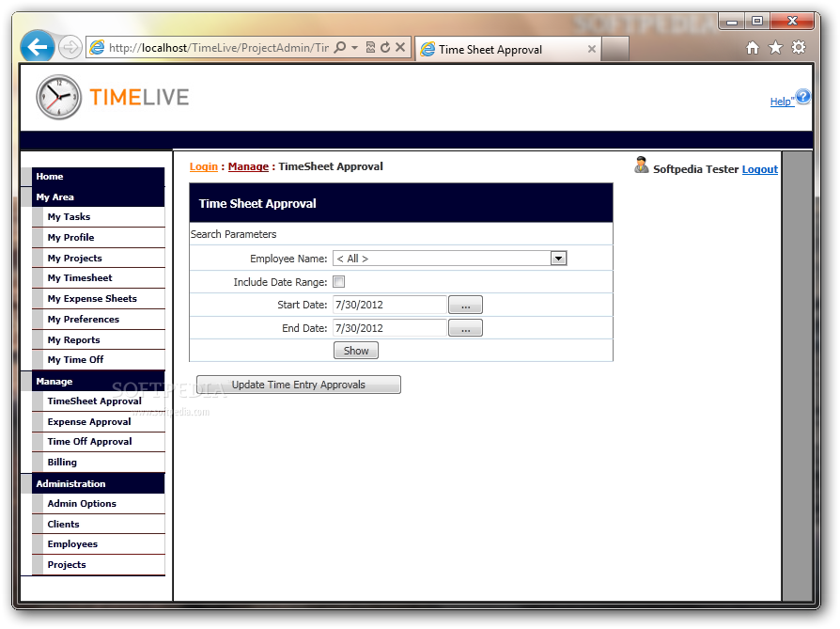Open Billing in sidebar

(98, 463)
